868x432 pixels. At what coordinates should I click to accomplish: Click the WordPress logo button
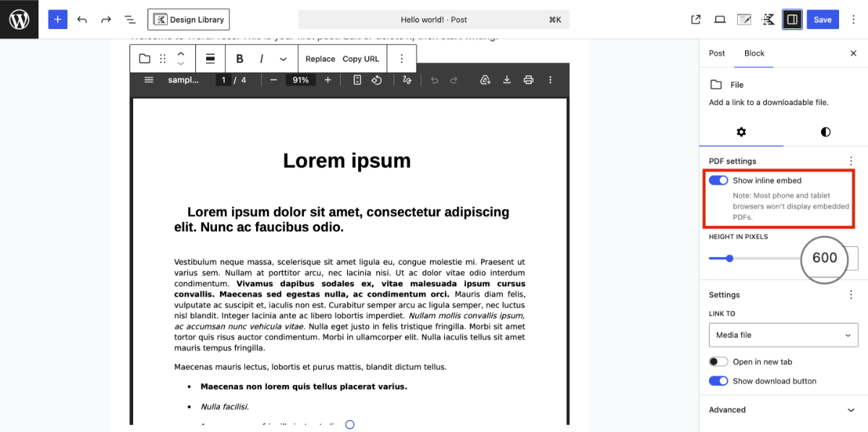coord(19,20)
